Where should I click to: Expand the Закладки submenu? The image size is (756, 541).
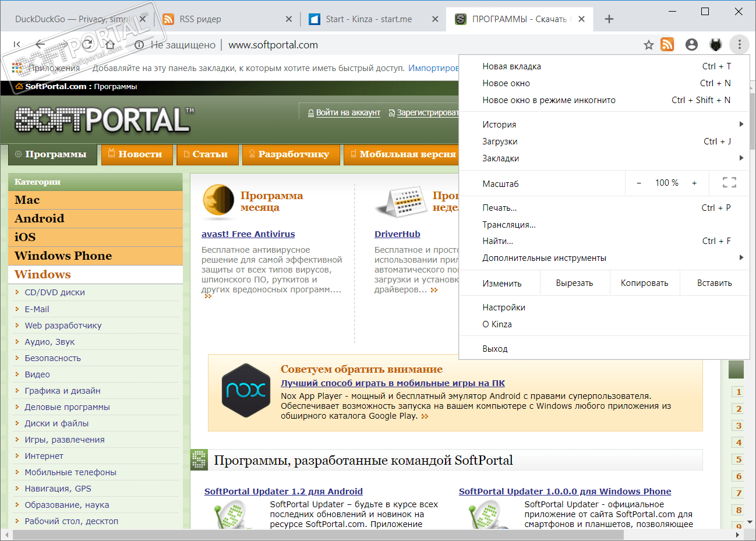coord(604,158)
